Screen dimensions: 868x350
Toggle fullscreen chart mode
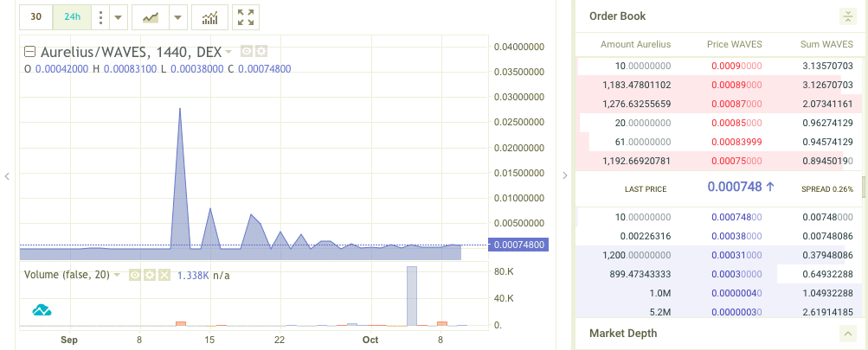click(247, 16)
